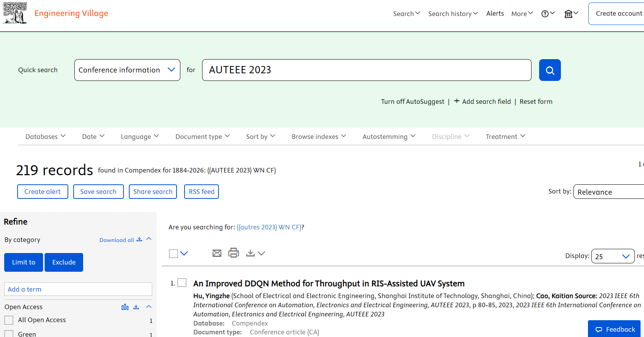This screenshot has height=337, width=644.
Task: Open the More menu in header
Action: pyautogui.click(x=522, y=14)
